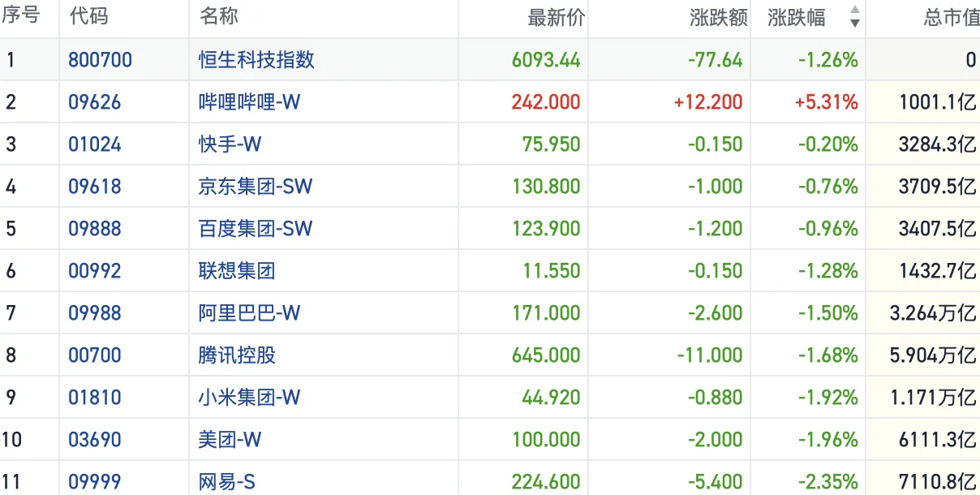Screen dimensions: 980x495
Task: Click the 总市值 column header
Action: tap(951, 17)
